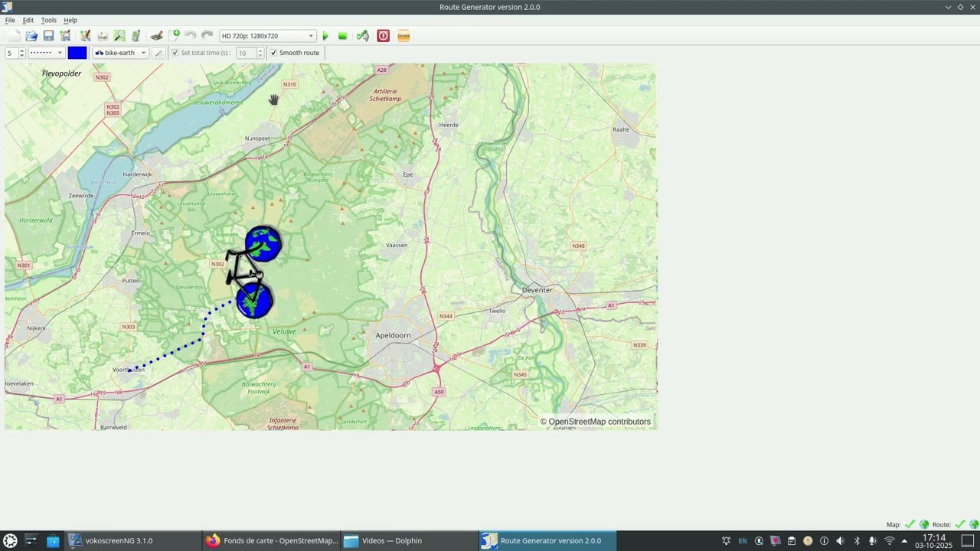Screen dimensions: 980x551
Task: Open the Help menu
Action: [70, 20]
